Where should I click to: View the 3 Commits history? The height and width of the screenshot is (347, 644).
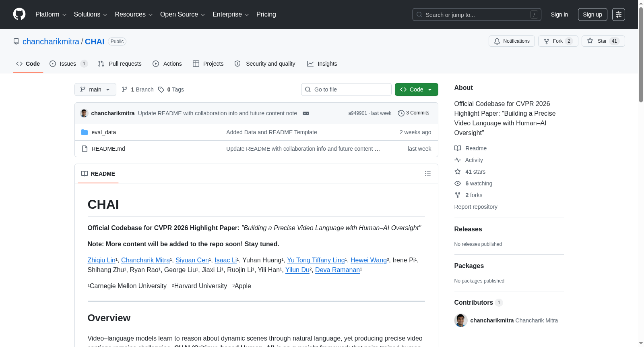[413, 113]
